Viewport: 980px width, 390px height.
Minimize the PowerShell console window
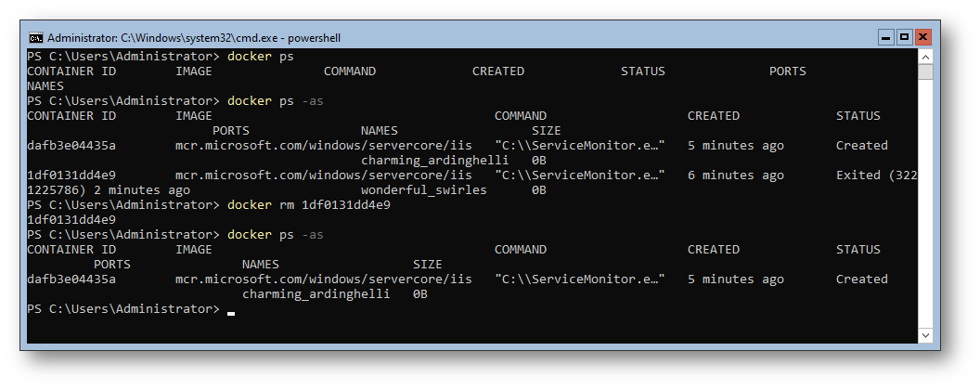pos(885,37)
